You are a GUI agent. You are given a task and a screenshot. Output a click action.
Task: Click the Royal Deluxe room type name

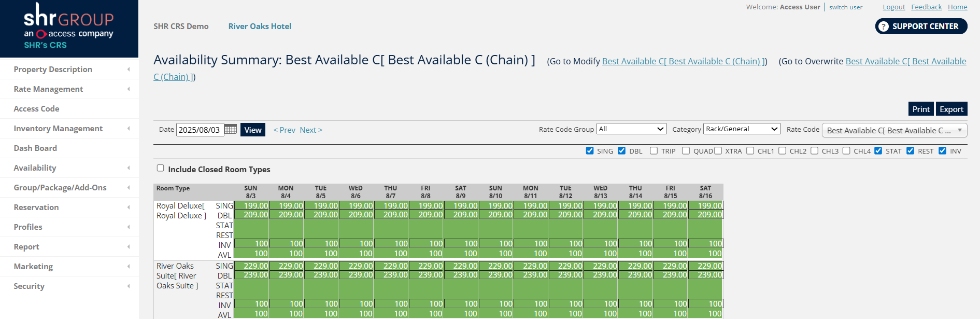click(x=181, y=211)
